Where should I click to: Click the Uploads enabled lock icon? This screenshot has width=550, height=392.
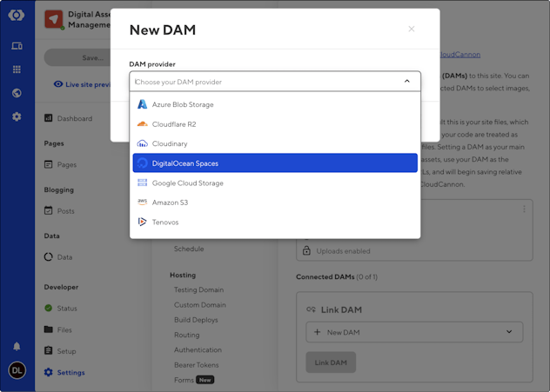(x=306, y=251)
